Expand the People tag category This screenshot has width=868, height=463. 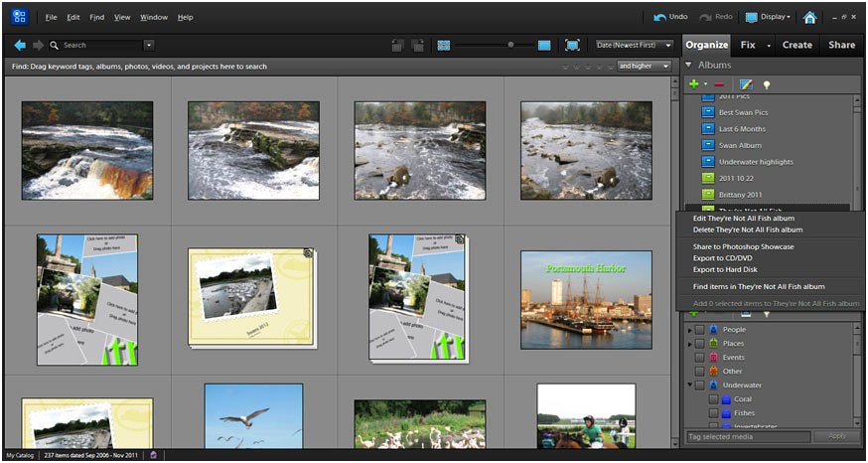[x=690, y=330]
